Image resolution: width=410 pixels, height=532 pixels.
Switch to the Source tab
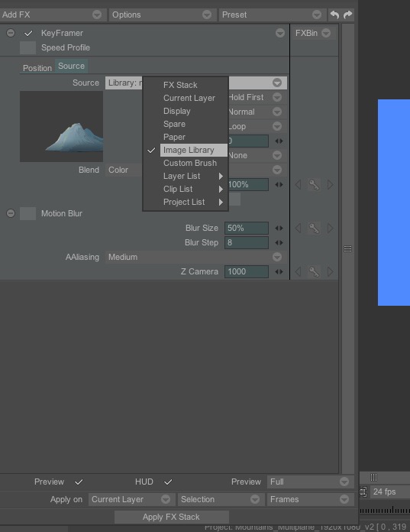click(71, 66)
